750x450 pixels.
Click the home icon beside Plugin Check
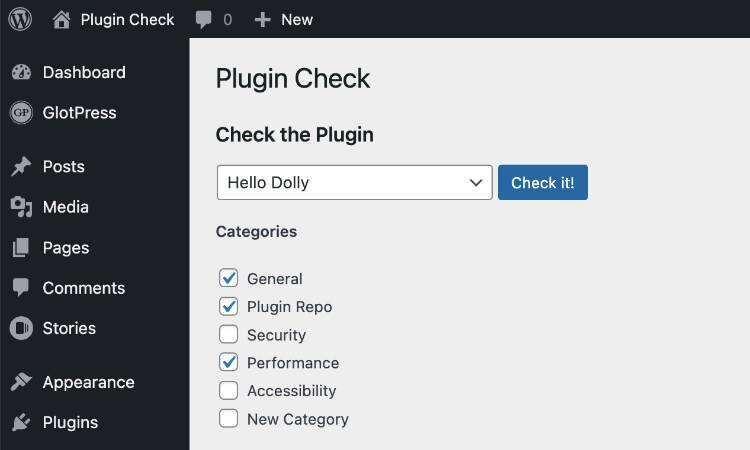(x=62, y=19)
